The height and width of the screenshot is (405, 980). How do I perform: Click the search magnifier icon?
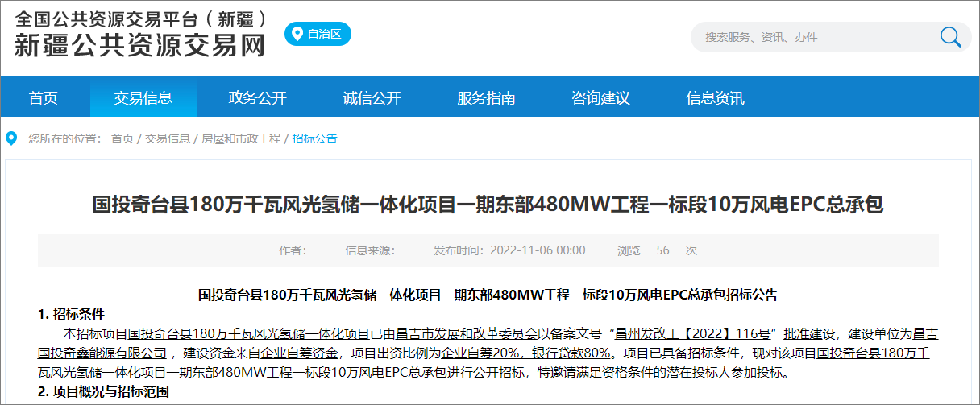point(950,37)
